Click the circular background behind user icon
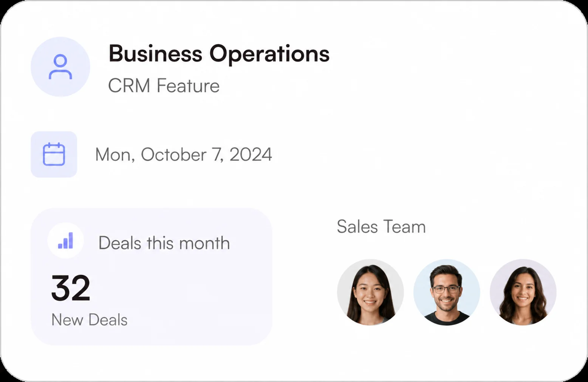Image resolution: width=588 pixels, height=382 pixels. click(60, 67)
